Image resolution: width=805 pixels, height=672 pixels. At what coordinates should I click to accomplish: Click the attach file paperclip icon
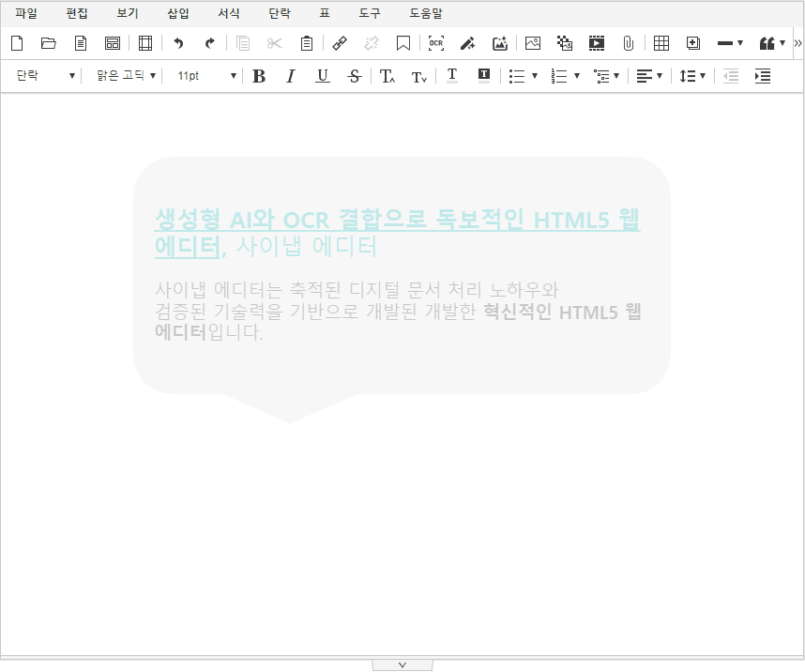(x=629, y=43)
